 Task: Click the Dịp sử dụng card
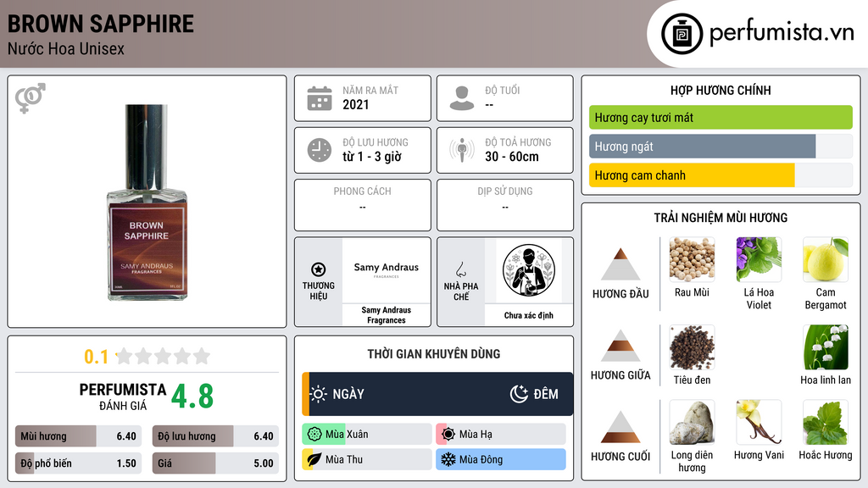click(x=505, y=205)
